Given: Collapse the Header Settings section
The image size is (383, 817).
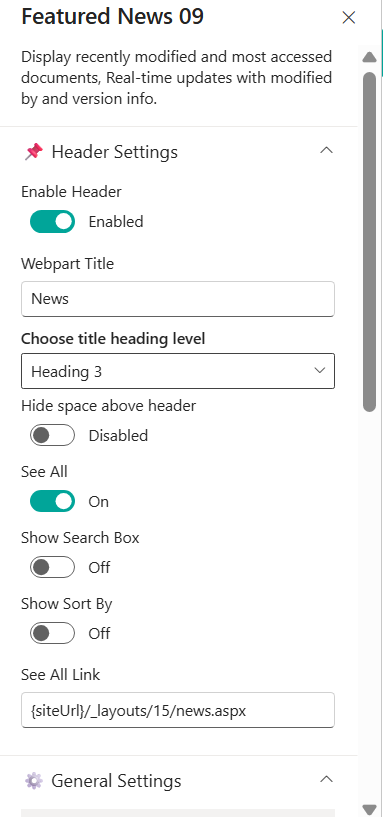Looking at the screenshot, I should [326, 151].
